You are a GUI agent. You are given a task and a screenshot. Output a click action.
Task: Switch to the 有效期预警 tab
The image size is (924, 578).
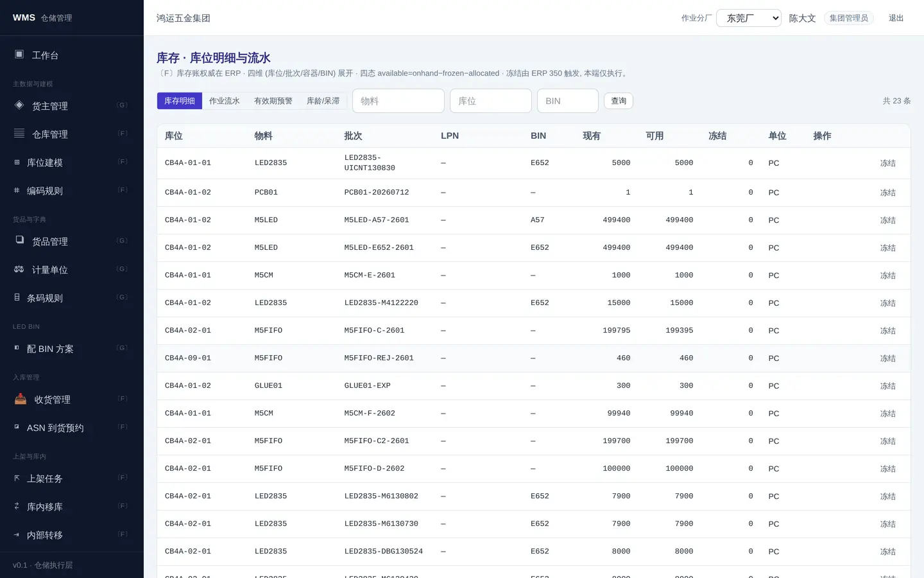(273, 101)
